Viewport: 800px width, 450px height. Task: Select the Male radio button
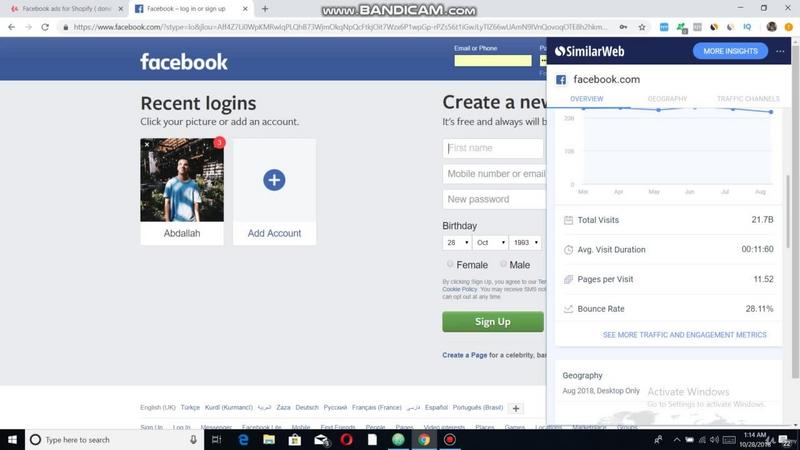click(x=503, y=264)
